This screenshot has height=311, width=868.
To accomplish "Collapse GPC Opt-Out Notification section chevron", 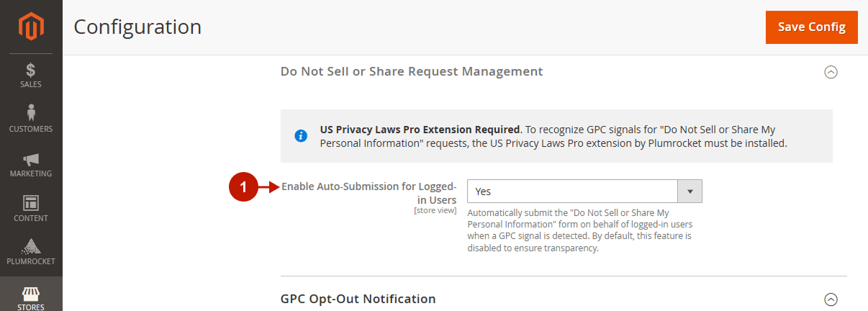I will pos(831,299).
